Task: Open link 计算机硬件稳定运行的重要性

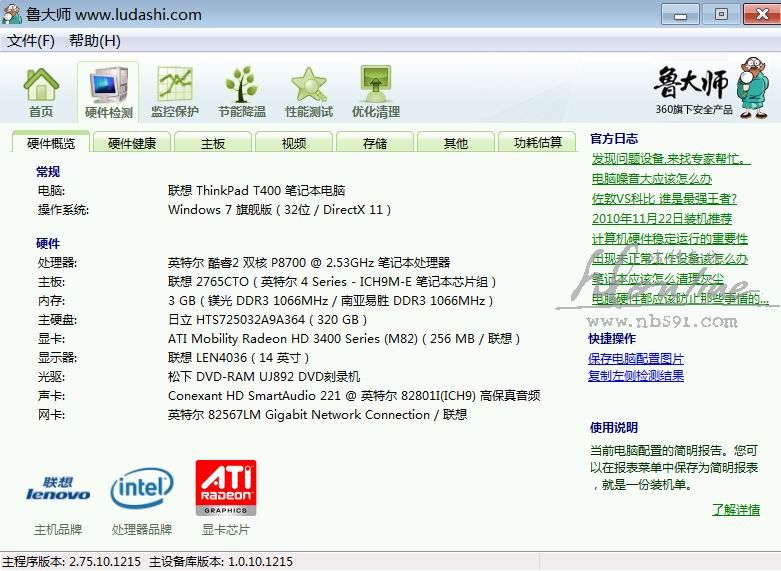Action: (669, 239)
